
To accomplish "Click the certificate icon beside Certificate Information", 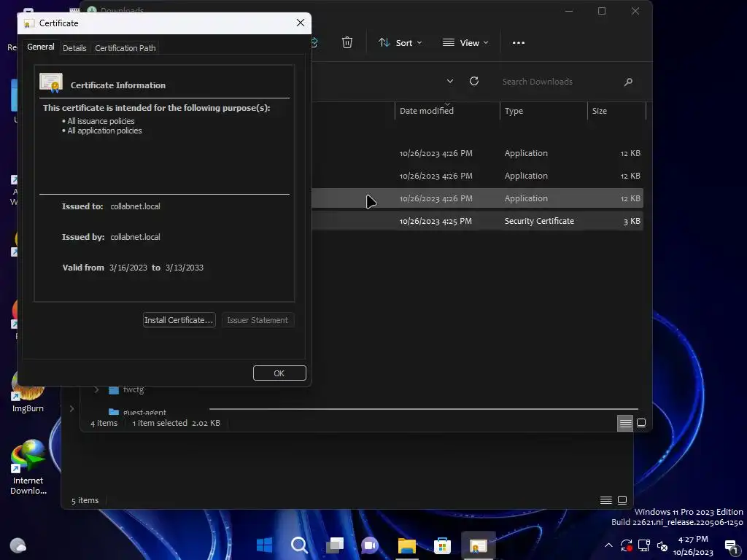I will point(51,83).
